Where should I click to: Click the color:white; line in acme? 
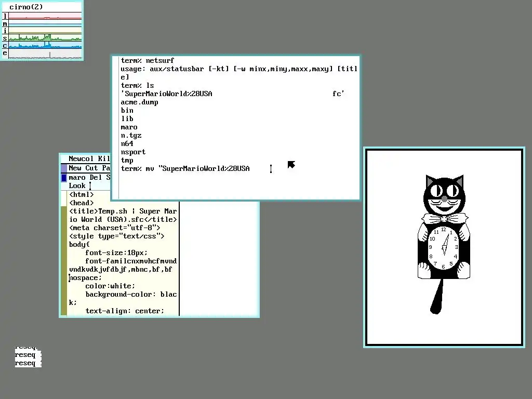tap(110, 286)
